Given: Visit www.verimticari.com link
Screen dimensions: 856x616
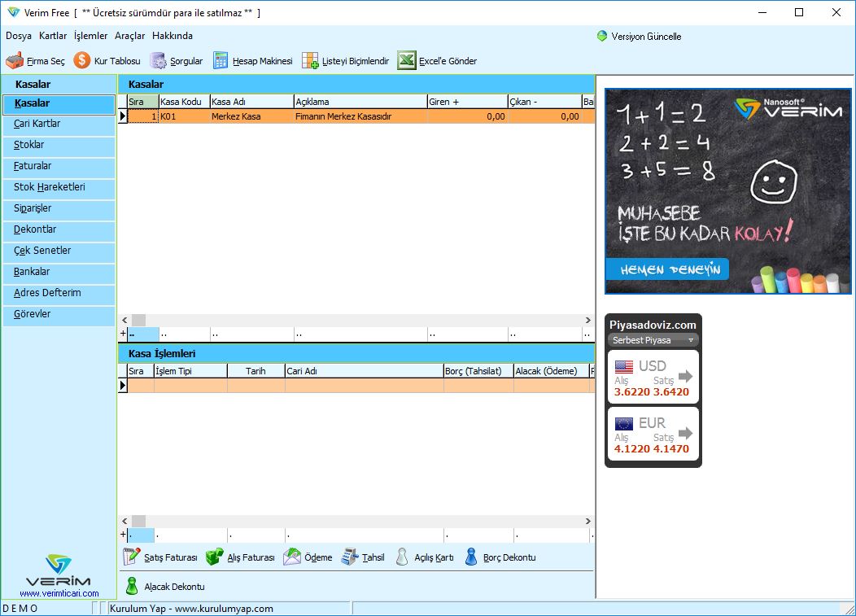Looking at the screenshot, I should (59, 593).
